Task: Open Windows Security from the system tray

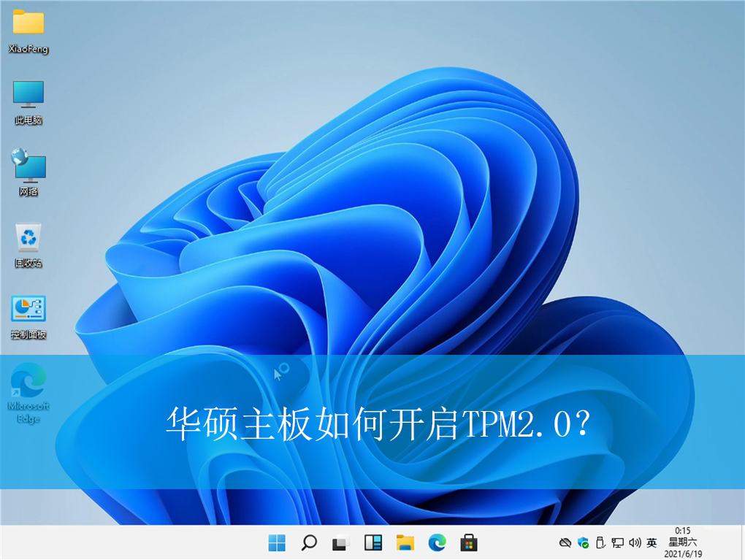Action: point(583,543)
